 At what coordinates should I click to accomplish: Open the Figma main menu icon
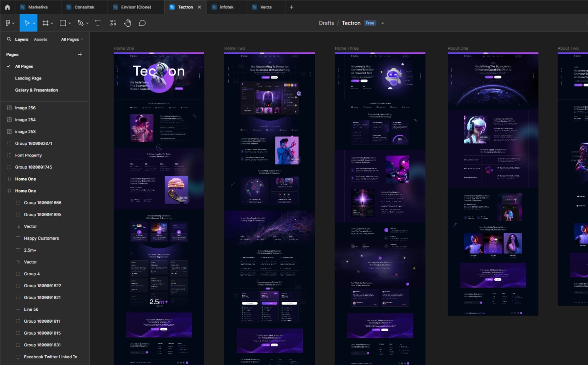click(8, 23)
